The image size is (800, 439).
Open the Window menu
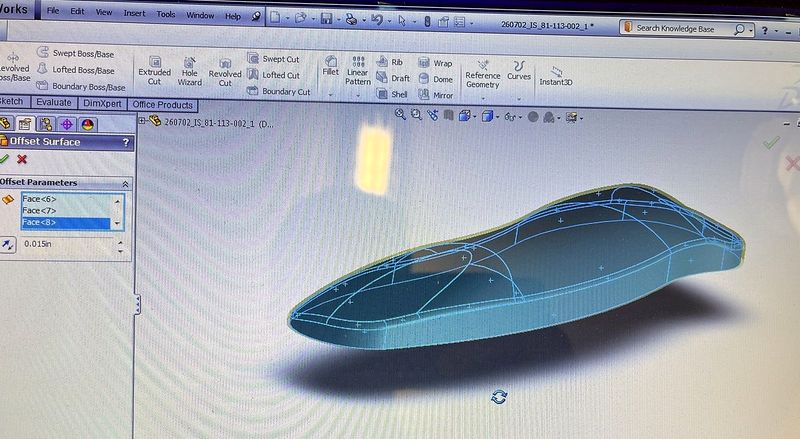[x=200, y=15]
